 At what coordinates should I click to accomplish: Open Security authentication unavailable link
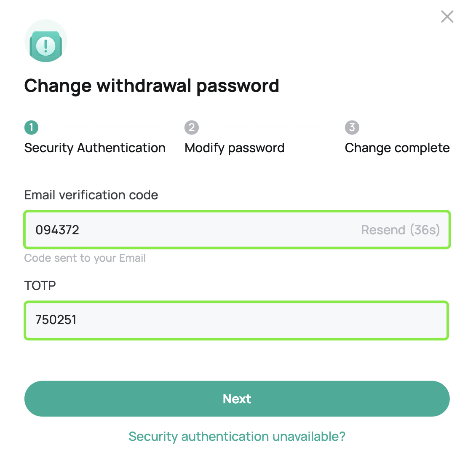click(x=237, y=437)
